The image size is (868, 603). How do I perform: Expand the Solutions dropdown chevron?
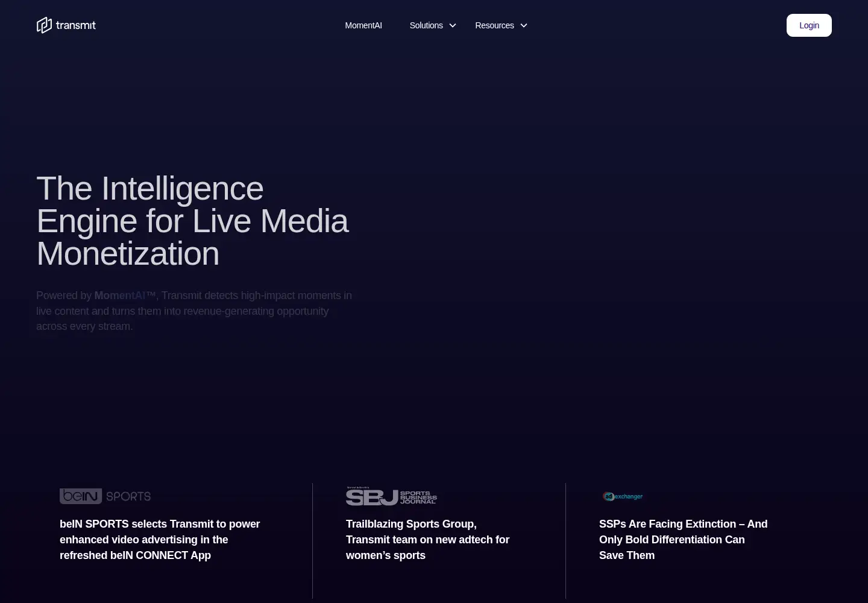(x=453, y=25)
